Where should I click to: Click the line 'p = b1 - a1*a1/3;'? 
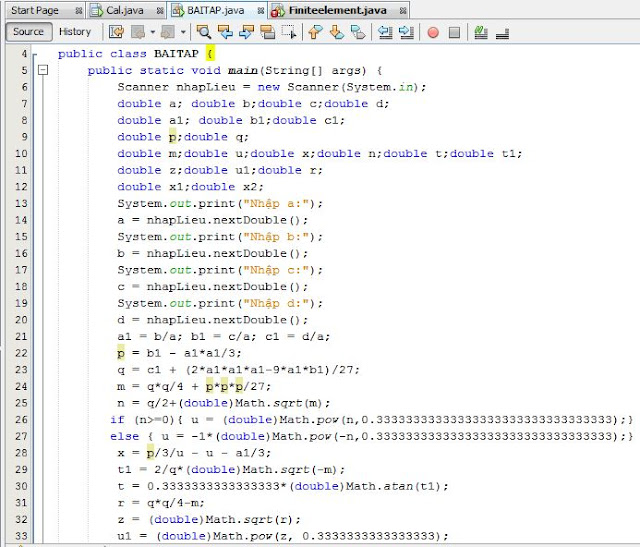(180, 354)
